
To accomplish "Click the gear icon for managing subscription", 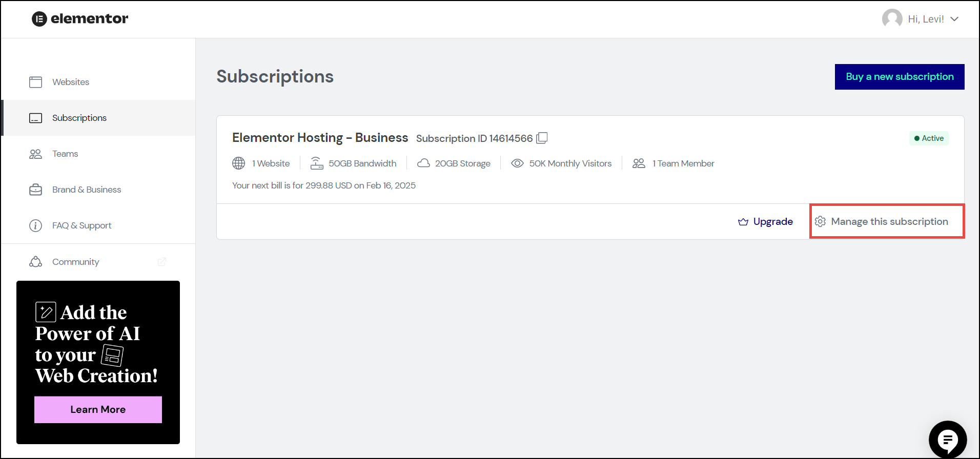I will (820, 221).
